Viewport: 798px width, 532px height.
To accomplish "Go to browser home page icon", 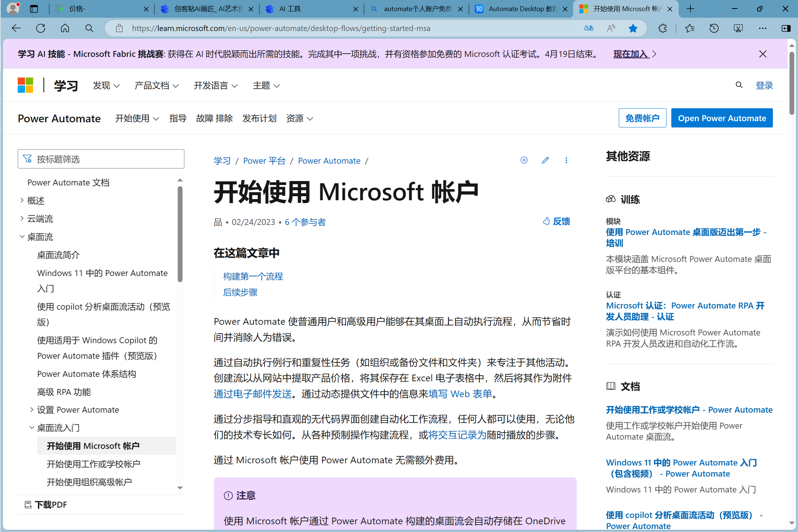I will coord(65,28).
